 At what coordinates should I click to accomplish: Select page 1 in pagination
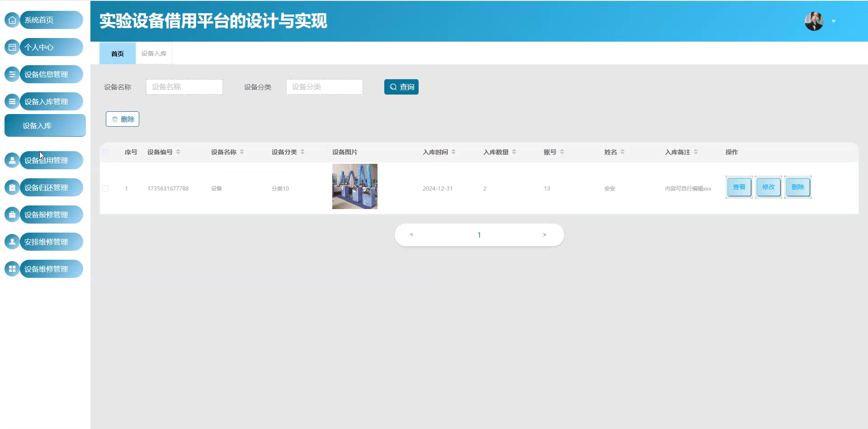[x=479, y=235]
